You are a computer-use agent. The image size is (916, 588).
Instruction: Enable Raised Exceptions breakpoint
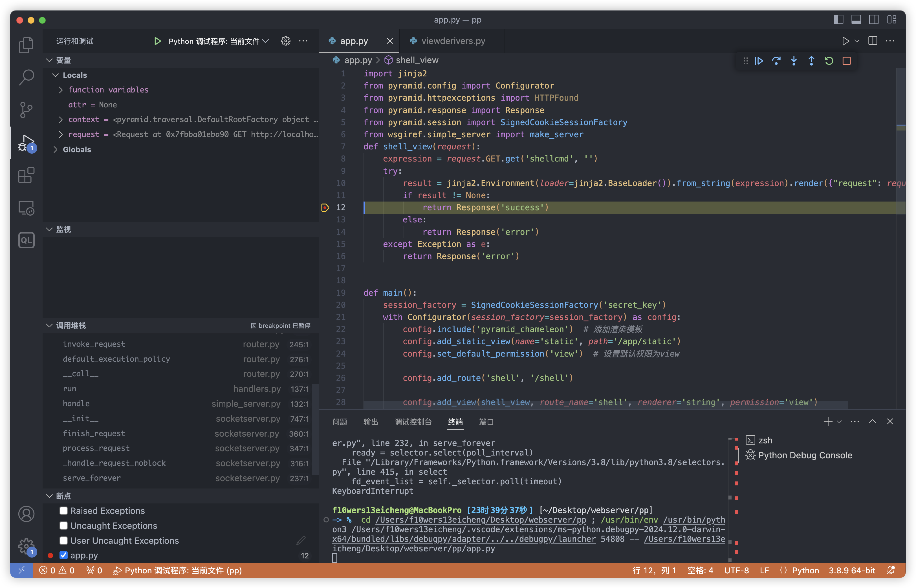tap(63, 511)
